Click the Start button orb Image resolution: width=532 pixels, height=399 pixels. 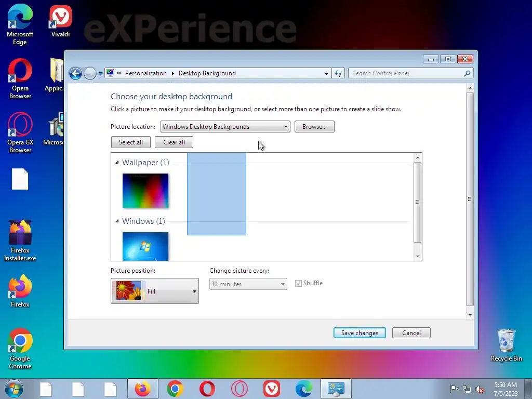[x=14, y=389]
